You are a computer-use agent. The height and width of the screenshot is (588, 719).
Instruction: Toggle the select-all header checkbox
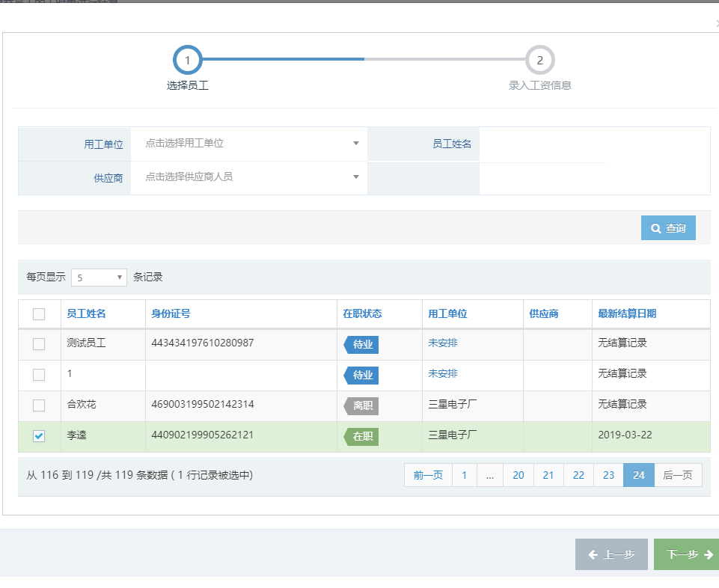[39, 314]
